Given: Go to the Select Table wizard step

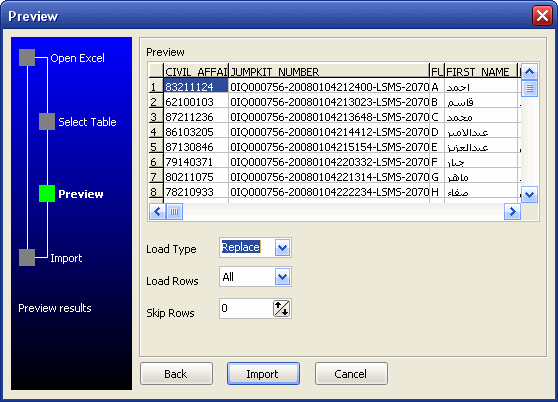Looking at the screenshot, I should [x=87, y=122].
